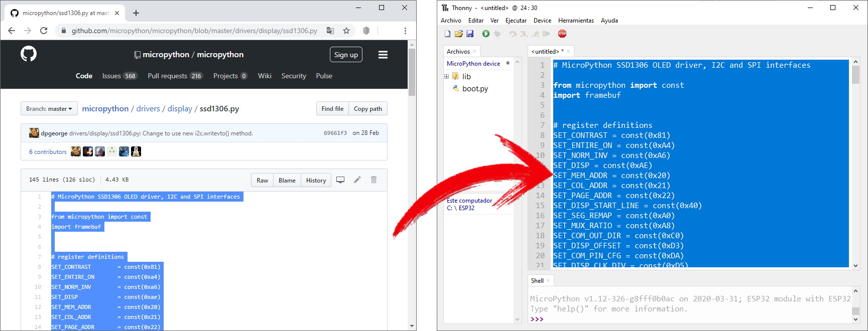The width and height of the screenshot is (868, 331).
Task: Expand the lib folder tree node
Action: pyautogui.click(x=446, y=76)
